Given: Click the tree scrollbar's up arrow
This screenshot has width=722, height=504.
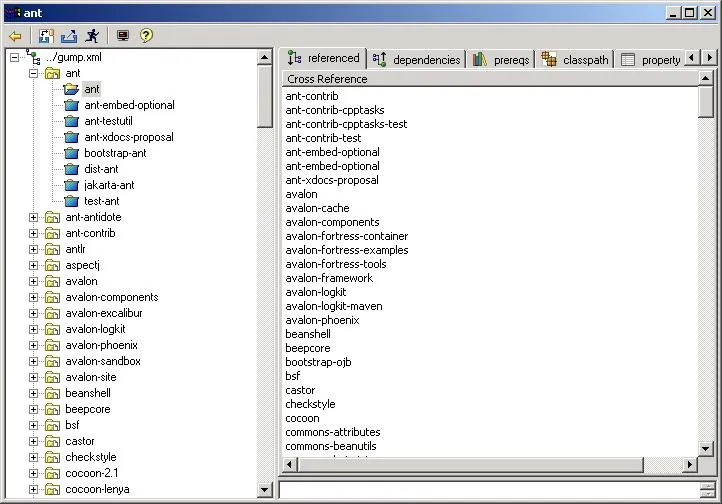Looking at the screenshot, I should (265, 58).
